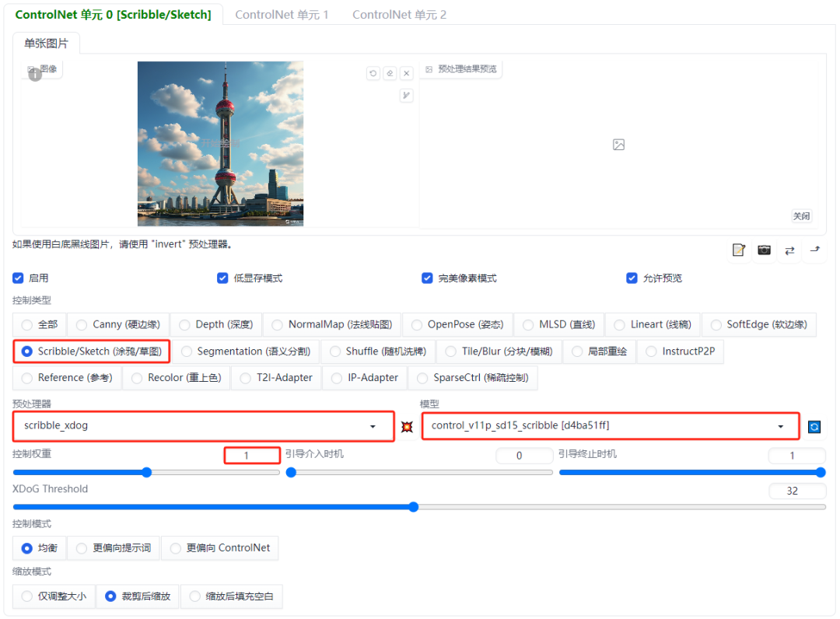Click the 控制权重 value field
Viewport: 840px width, 619px height.
[252, 456]
